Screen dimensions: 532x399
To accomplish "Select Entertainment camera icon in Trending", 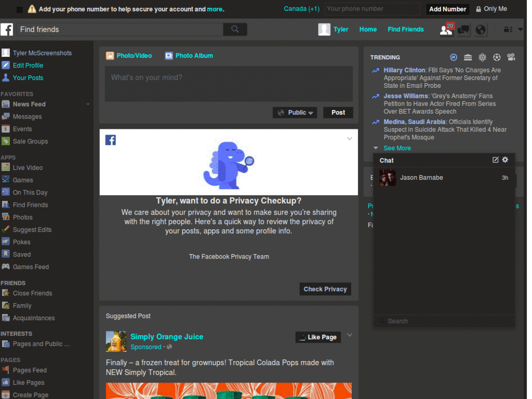I will pyautogui.click(x=511, y=57).
